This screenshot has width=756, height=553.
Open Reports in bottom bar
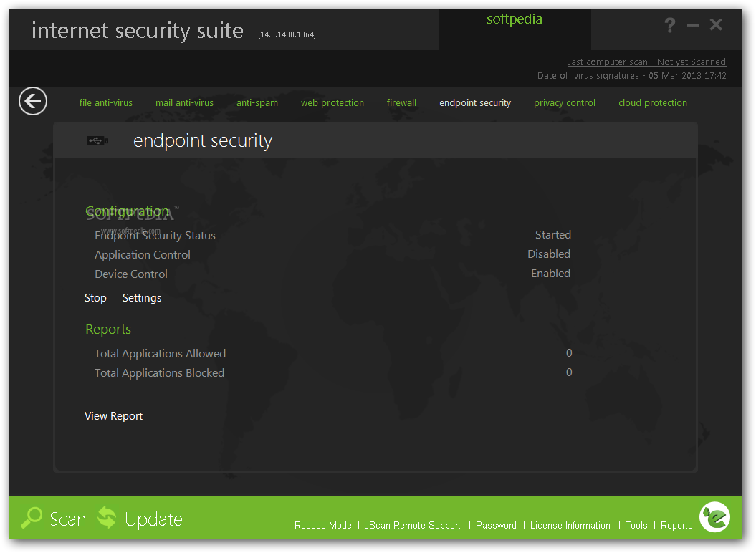click(x=676, y=526)
